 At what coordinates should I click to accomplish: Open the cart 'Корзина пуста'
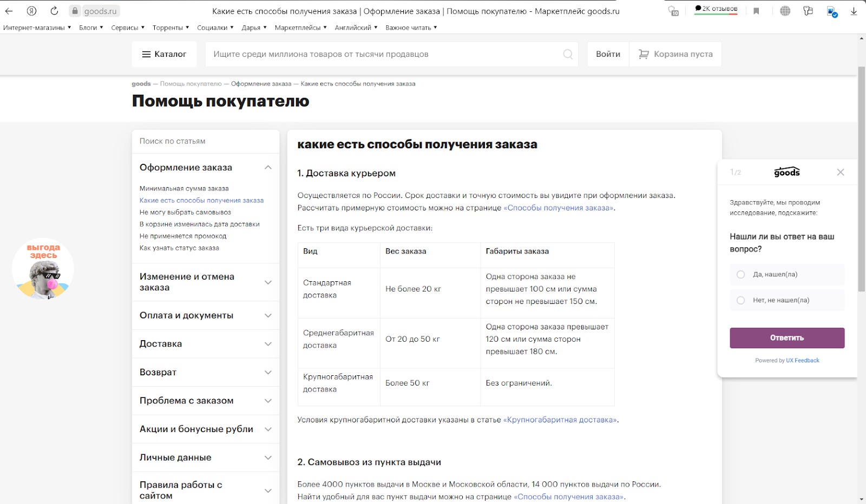tap(675, 54)
